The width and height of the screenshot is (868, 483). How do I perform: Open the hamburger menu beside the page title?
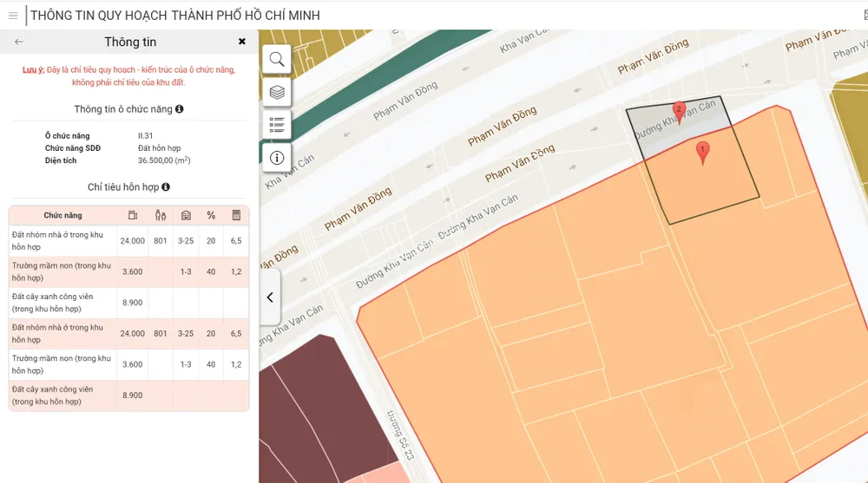click(x=13, y=16)
